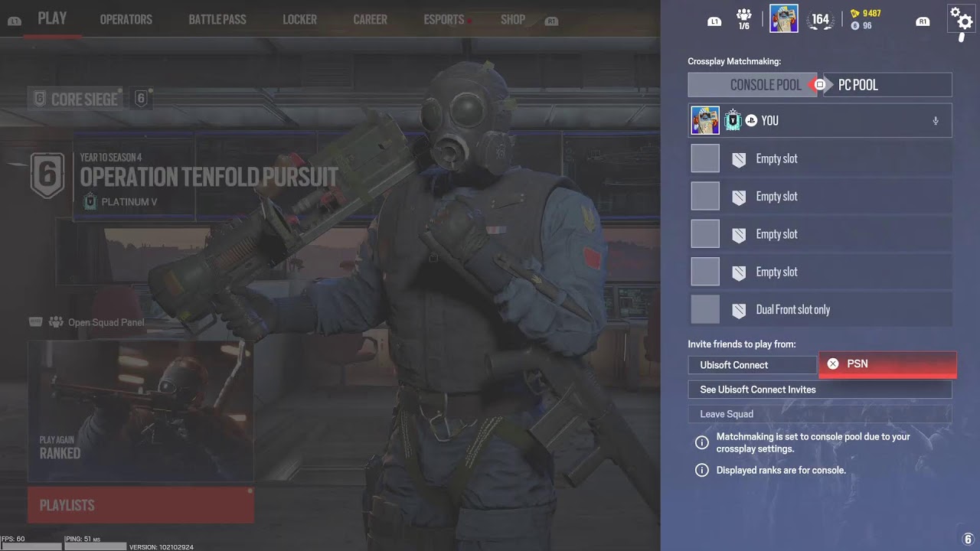
Task: Click the R1 bumper icon near settings gear
Action: [x=923, y=21]
